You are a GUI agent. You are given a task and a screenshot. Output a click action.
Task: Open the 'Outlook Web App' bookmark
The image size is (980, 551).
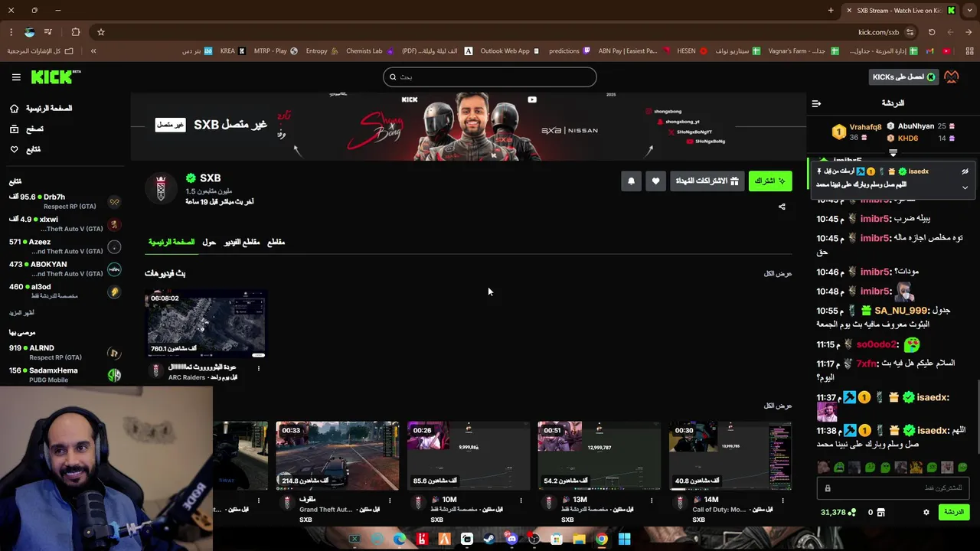click(510, 51)
